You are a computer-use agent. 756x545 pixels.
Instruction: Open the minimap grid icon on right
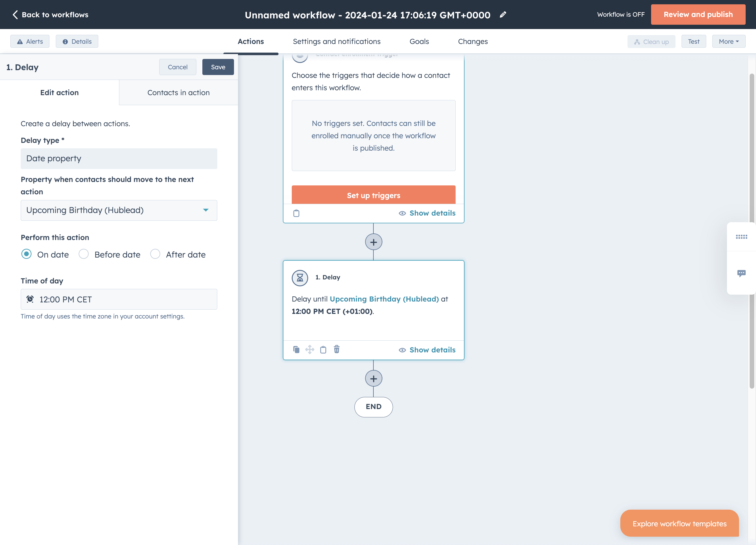click(x=741, y=237)
